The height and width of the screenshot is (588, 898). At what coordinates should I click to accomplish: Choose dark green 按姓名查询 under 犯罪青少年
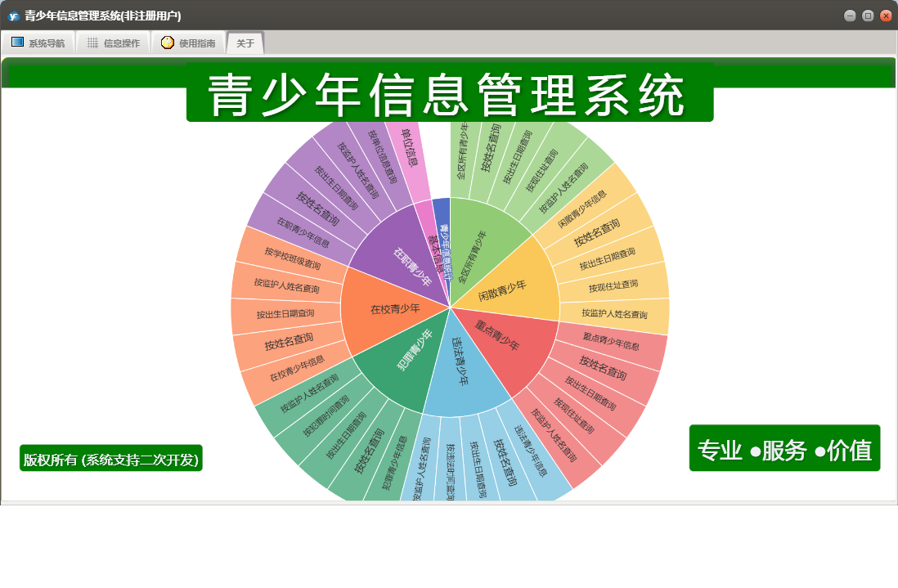click(x=368, y=451)
